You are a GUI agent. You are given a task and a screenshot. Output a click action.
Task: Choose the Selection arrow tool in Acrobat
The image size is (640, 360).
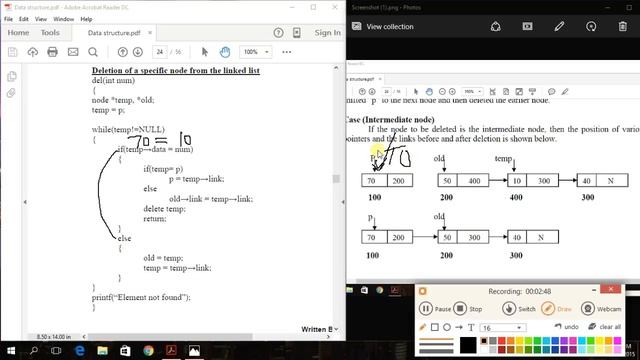(205, 52)
